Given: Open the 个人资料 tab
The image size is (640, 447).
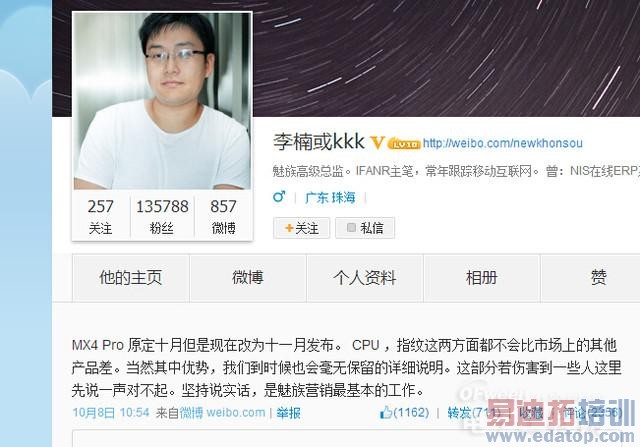Looking at the screenshot, I should pyautogui.click(x=365, y=278).
